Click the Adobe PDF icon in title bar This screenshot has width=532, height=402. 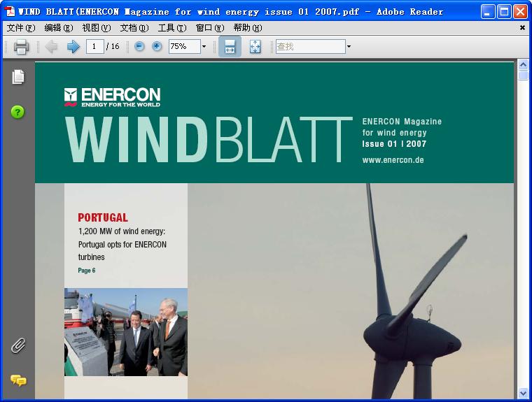coord(10,11)
